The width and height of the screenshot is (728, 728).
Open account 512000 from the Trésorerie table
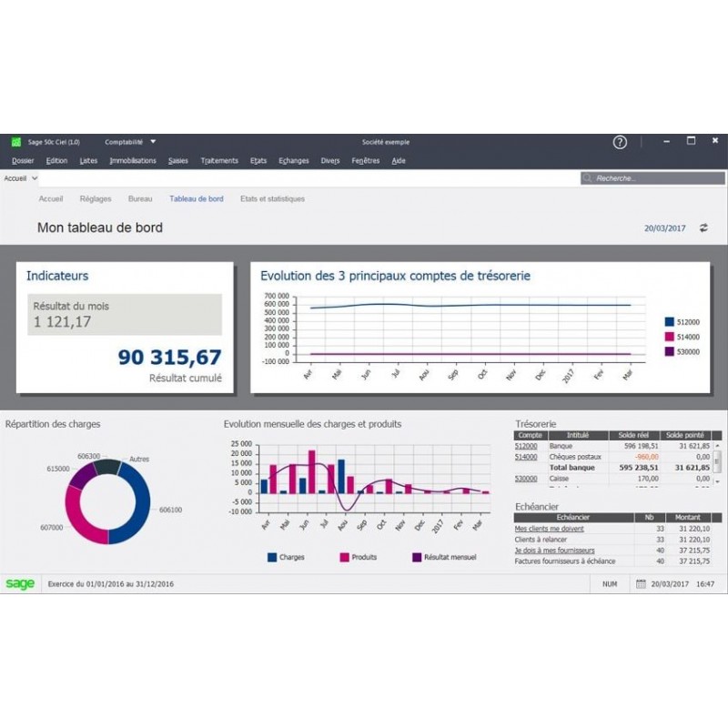[x=527, y=444]
